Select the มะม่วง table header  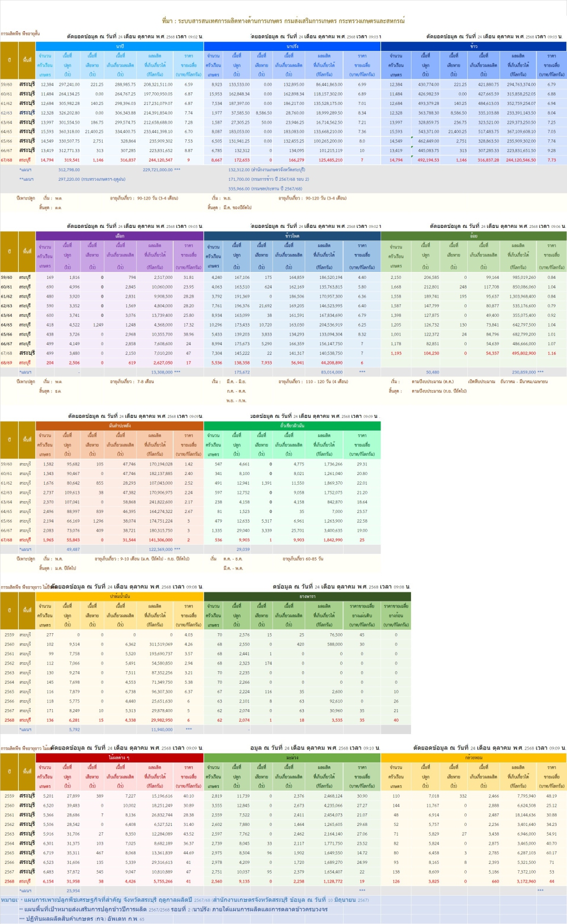coord(292,757)
